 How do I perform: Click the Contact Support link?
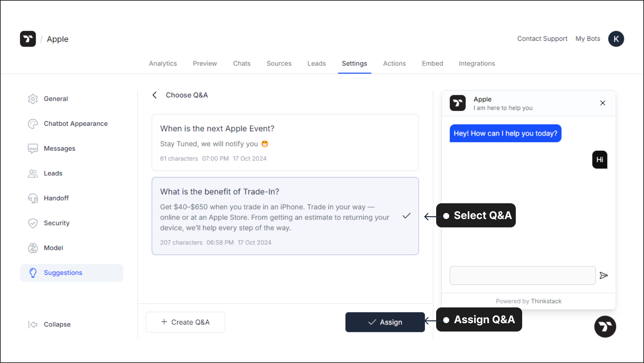pos(542,39)
